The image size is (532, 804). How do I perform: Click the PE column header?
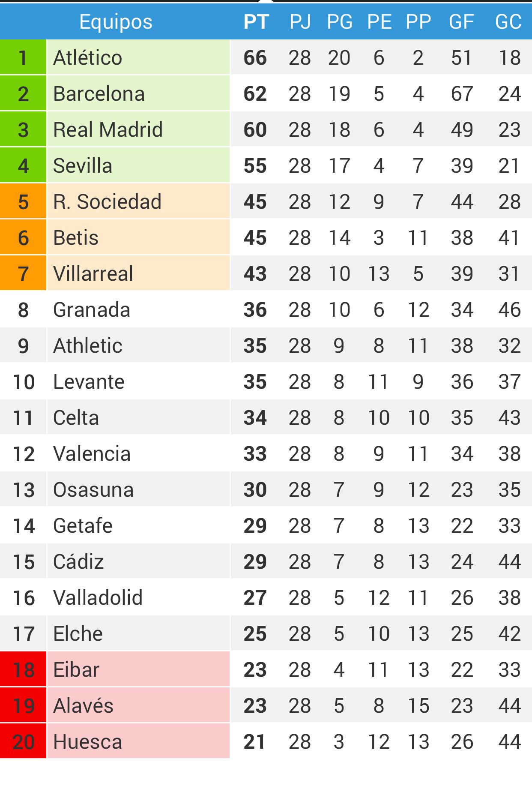(380, 21)
